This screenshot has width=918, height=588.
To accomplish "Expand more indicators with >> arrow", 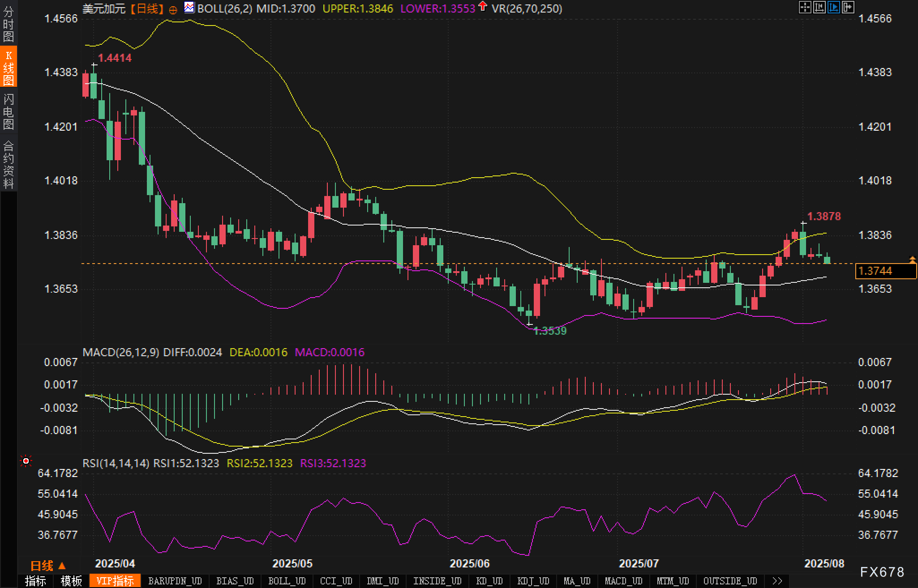I will pos(777,581).
